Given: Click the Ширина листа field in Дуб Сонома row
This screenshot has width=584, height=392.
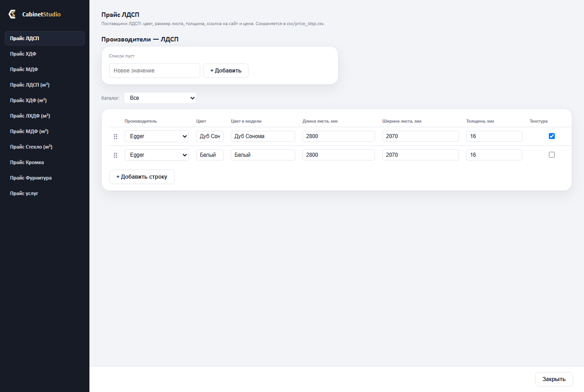Looking at the screenshot, I should (421, 136).
